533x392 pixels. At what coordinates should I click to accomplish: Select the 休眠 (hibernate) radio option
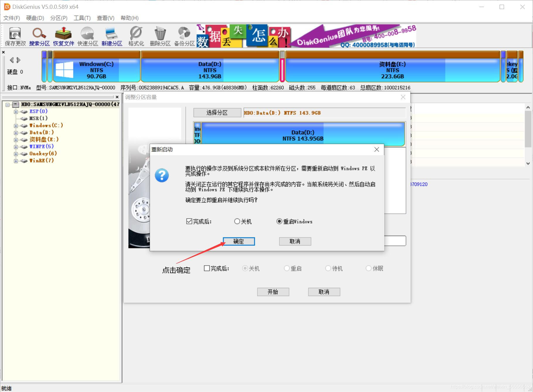pos(368,268)
